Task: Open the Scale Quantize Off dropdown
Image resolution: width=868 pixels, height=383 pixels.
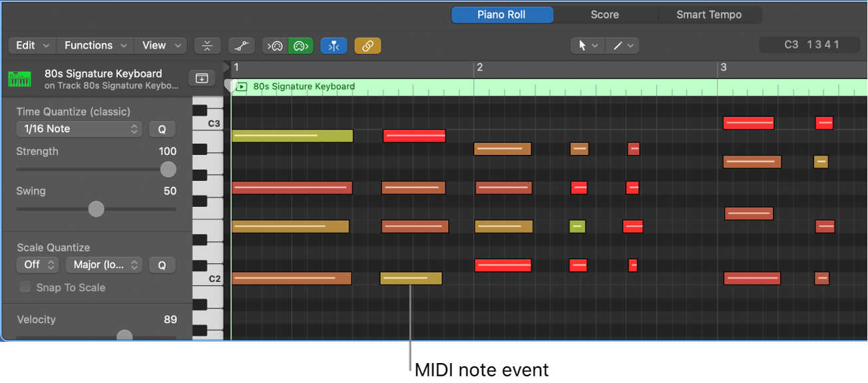Action: pyautogui.click(x=37, y=265)
